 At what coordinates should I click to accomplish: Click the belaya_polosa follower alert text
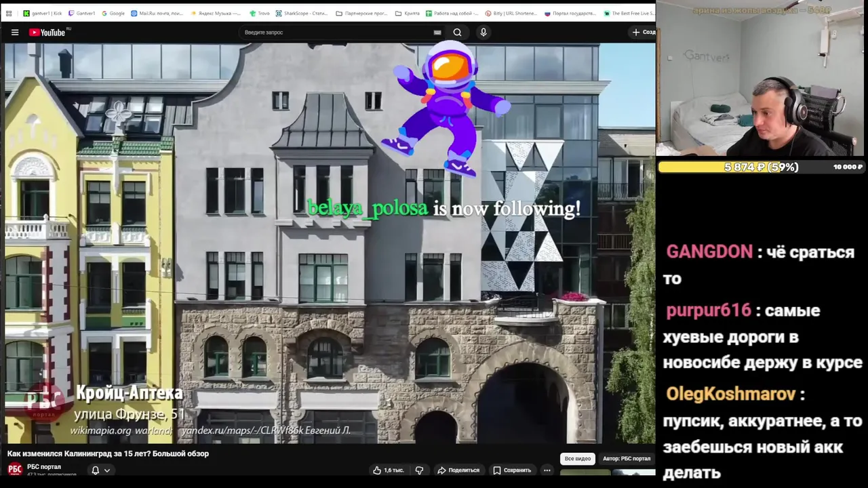pos(443,209)
